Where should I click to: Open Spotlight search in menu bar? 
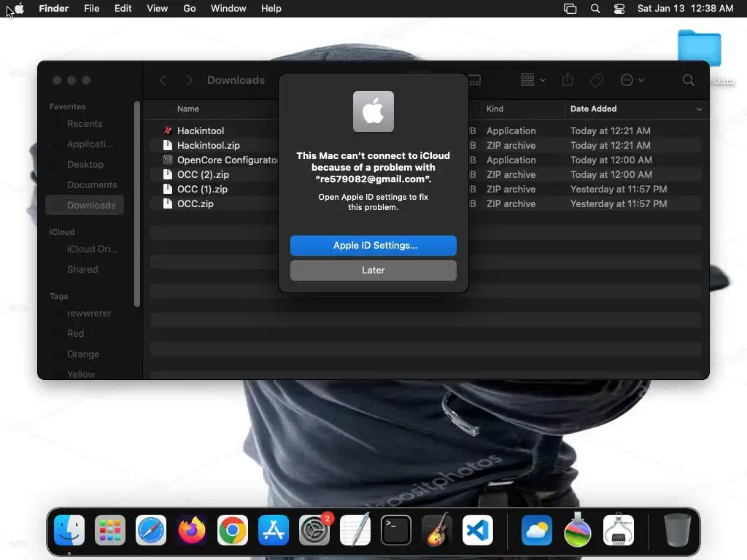click(x=595, y=9)
